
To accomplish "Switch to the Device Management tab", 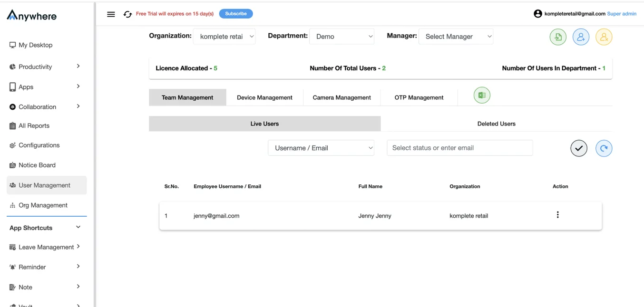I will click(x=264, y=97).
